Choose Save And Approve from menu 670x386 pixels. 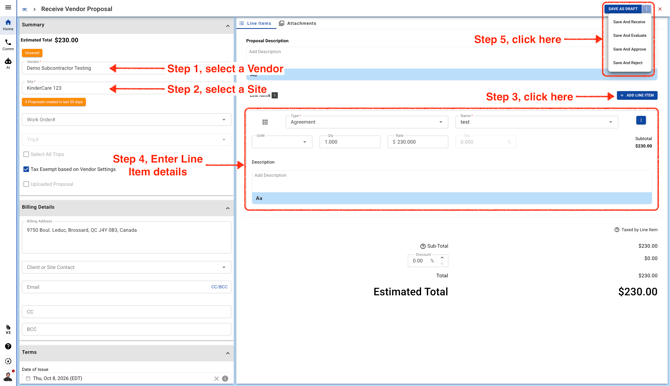point(629,49)
